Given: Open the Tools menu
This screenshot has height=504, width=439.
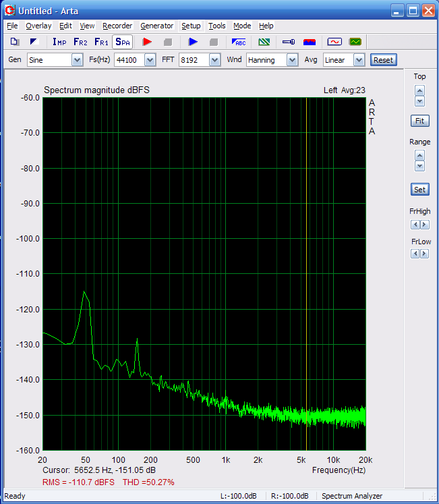Looking at the screenshot, I should [217, 26].
